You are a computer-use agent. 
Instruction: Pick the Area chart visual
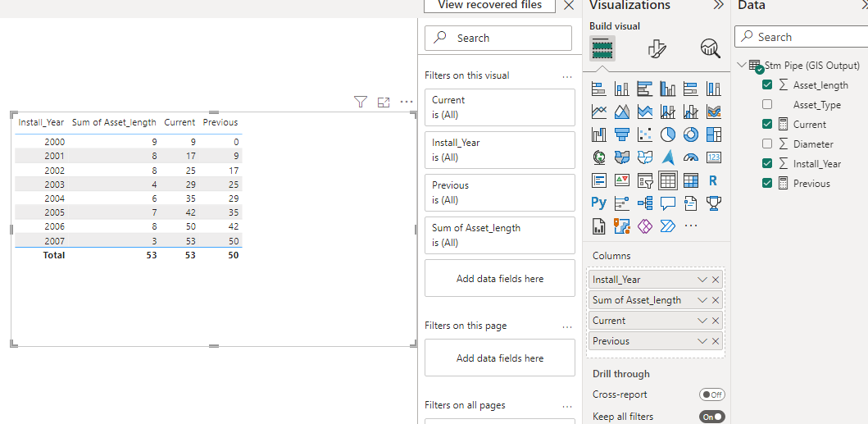[x=622, y=112]
